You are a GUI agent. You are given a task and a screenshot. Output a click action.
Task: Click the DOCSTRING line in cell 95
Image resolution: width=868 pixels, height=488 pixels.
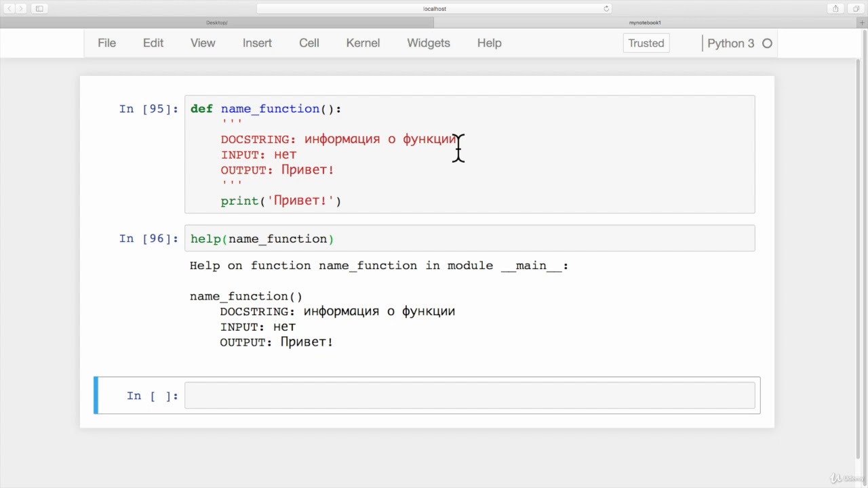coord(338,139)
